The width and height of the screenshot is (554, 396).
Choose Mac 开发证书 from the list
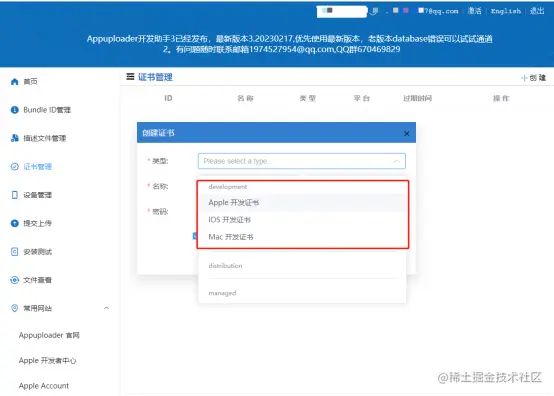point(301,237)
